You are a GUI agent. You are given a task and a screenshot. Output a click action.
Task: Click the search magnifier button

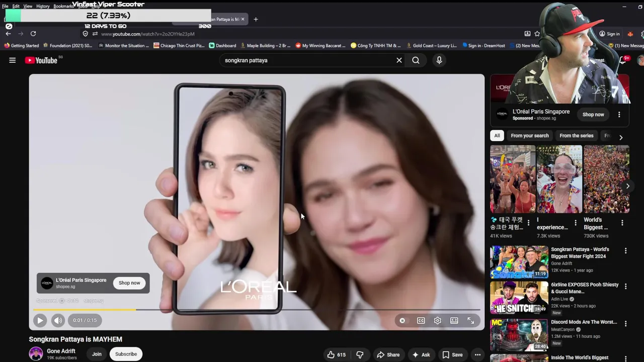416,60
